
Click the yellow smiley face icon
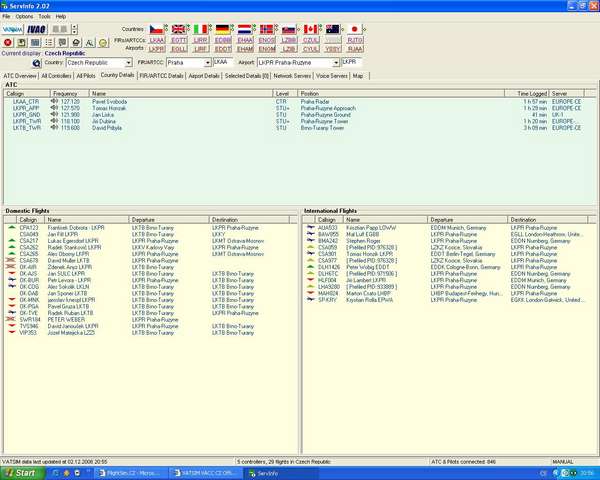[103, 42]
